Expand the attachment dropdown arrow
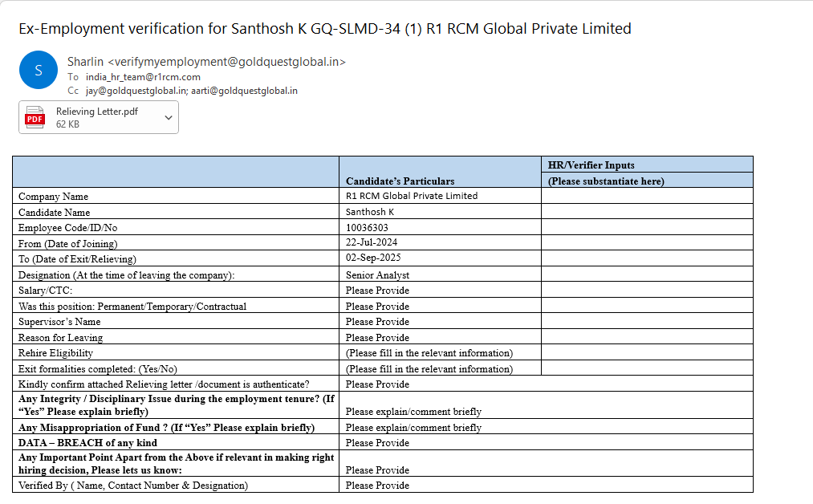This screenshot has width=813, height=504. tap(169, 118)
